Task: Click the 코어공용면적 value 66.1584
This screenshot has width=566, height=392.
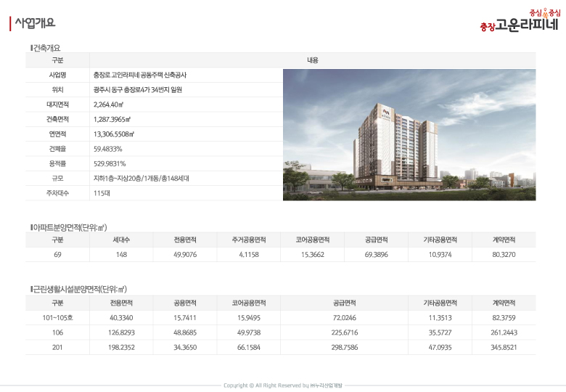Action: (249, 347)
